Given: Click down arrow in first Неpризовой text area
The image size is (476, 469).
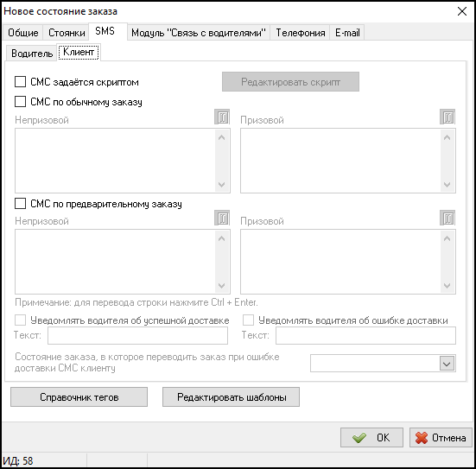Looking at the screenshot, I should (x=222, y=185).
